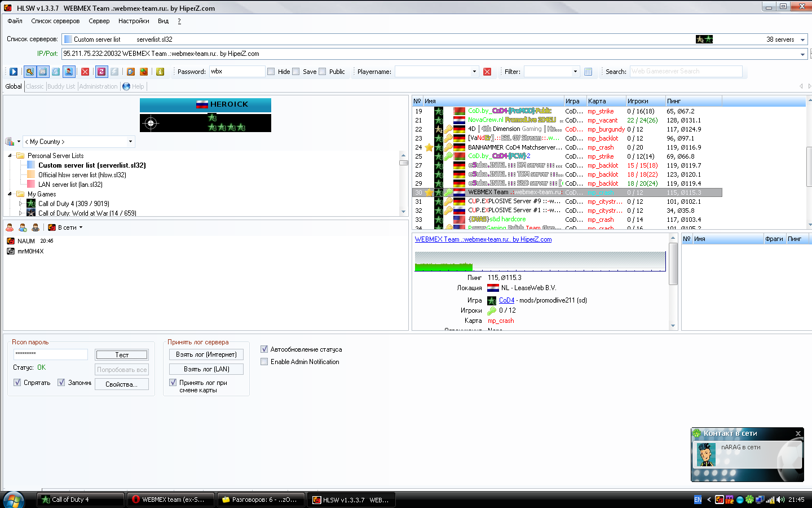
Task: Toggle 'Автообновление статуса' checkbox
Action: 264,349
